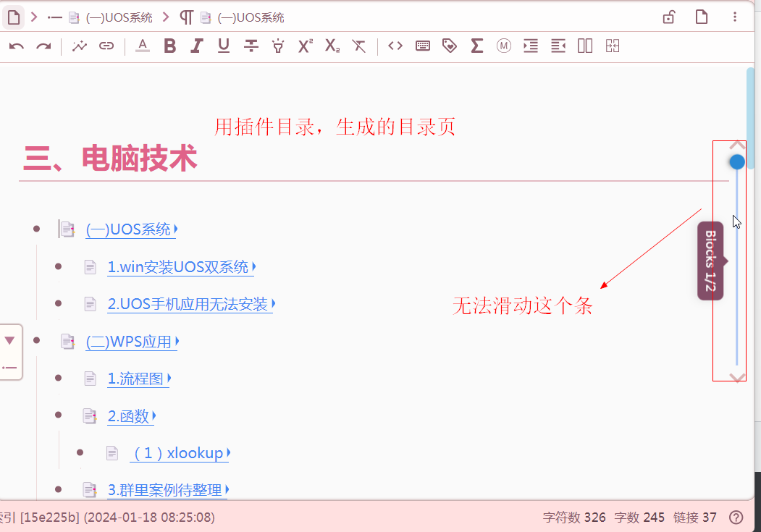Open the font color tool
Screen dimensions: 761x532
point(142,46)
